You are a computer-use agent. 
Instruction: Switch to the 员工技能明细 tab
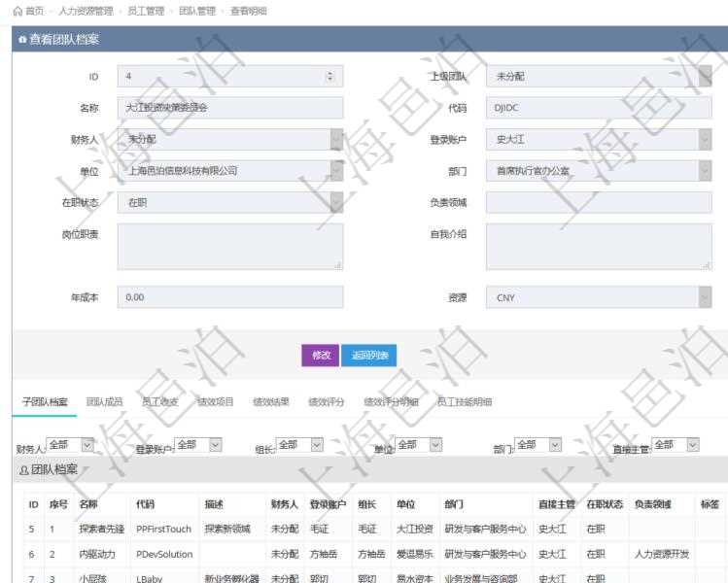465,402
